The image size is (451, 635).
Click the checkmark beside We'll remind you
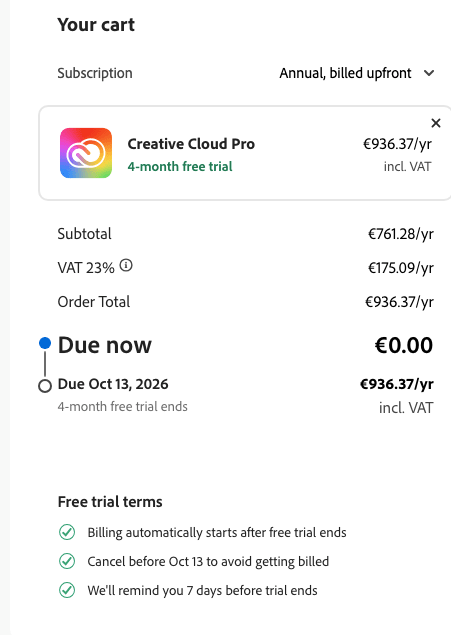[67, 590]
